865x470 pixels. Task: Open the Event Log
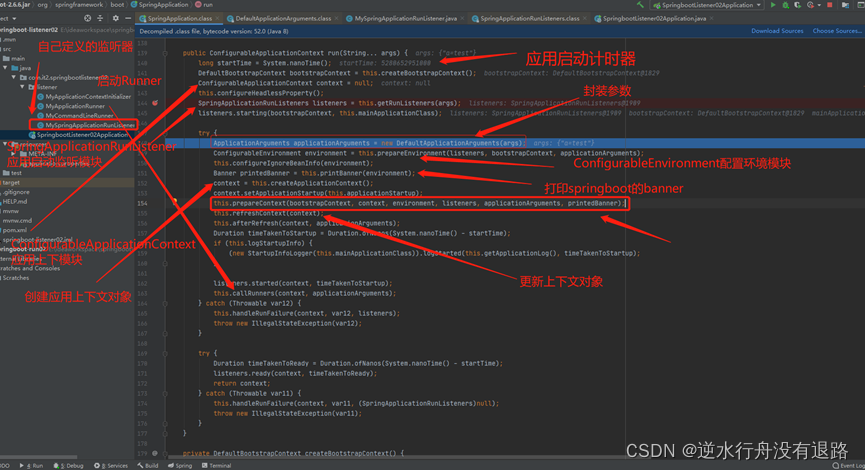tap(848, 466)
